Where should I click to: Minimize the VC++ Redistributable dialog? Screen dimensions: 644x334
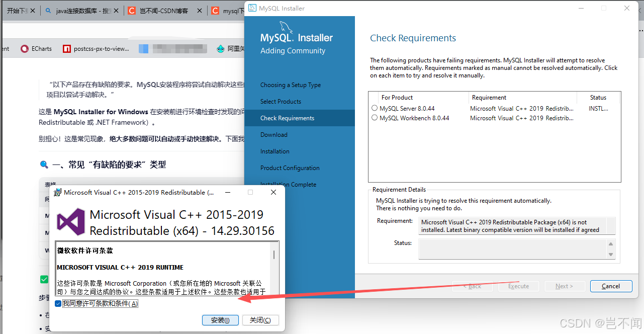pos(227,192)
